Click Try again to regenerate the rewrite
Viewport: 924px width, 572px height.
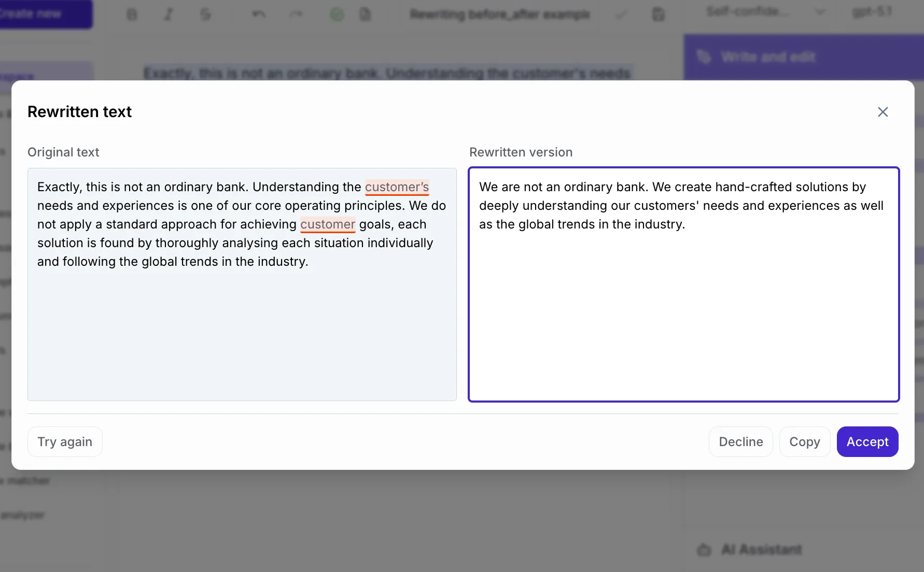click(x=65, y=441)
